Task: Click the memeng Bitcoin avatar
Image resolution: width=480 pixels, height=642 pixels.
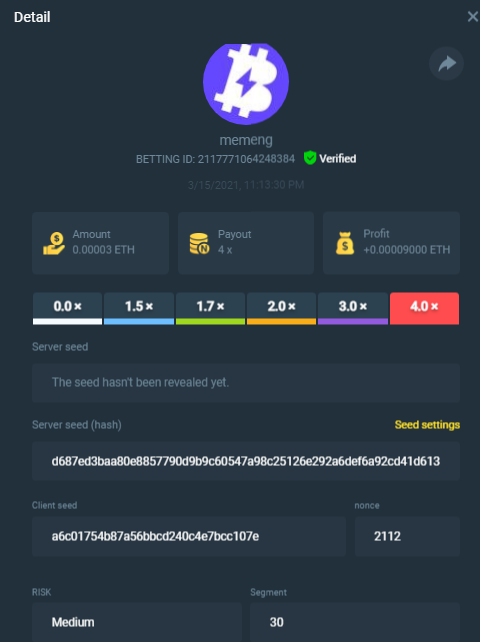Action: pos(246,84)
